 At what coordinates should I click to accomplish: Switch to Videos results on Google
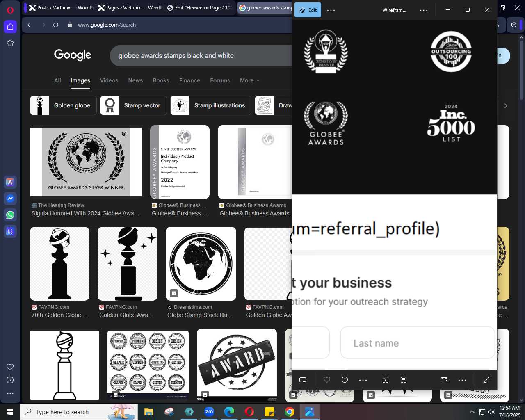109,80
